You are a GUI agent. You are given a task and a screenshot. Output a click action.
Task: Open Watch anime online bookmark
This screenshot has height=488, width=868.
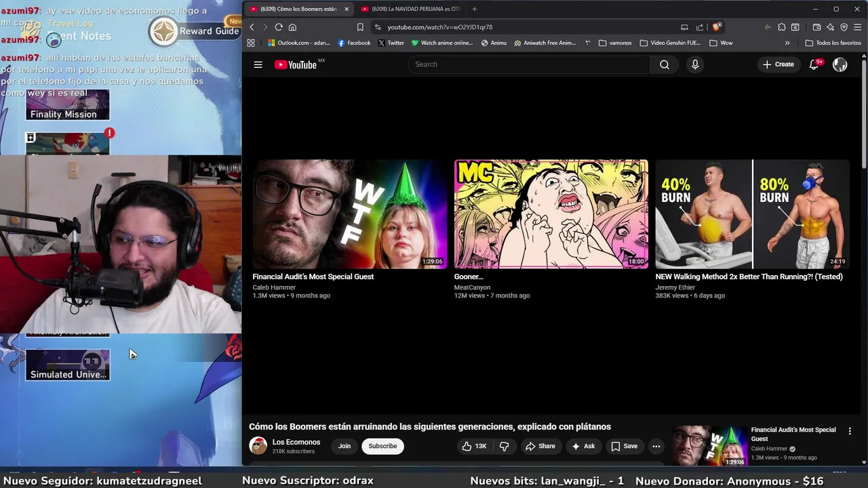click(442, 43)
